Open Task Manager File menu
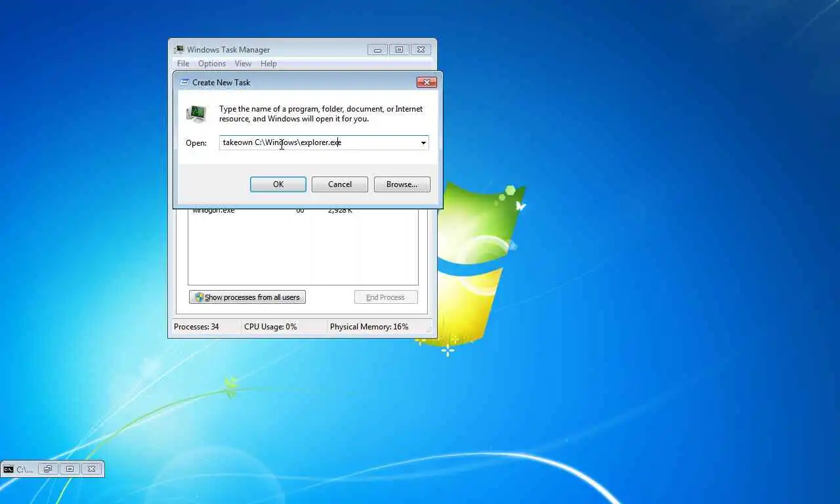 click(x=183, y=64)
